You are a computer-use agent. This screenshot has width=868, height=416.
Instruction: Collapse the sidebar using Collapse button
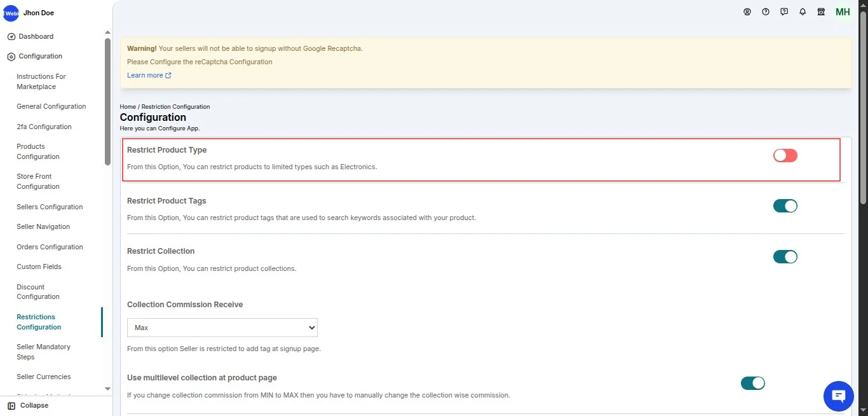pyautogui.click(x=28, y=405)
